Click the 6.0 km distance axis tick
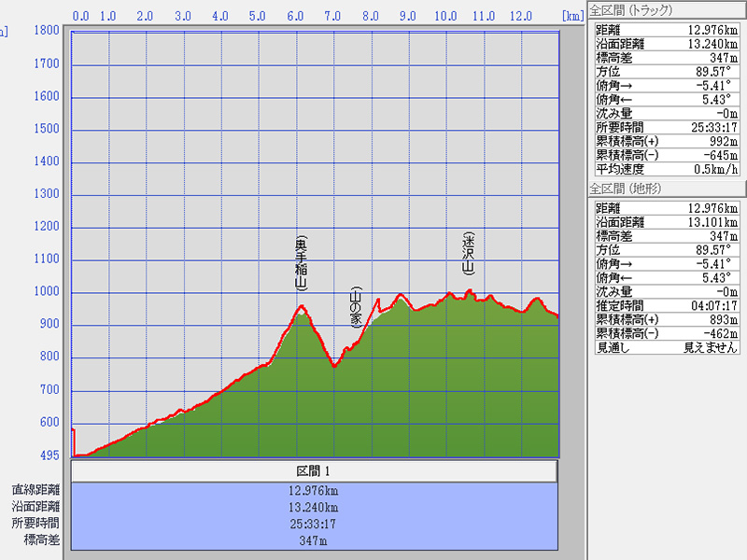This screenshot has height=560, width=747. point(296,16)
